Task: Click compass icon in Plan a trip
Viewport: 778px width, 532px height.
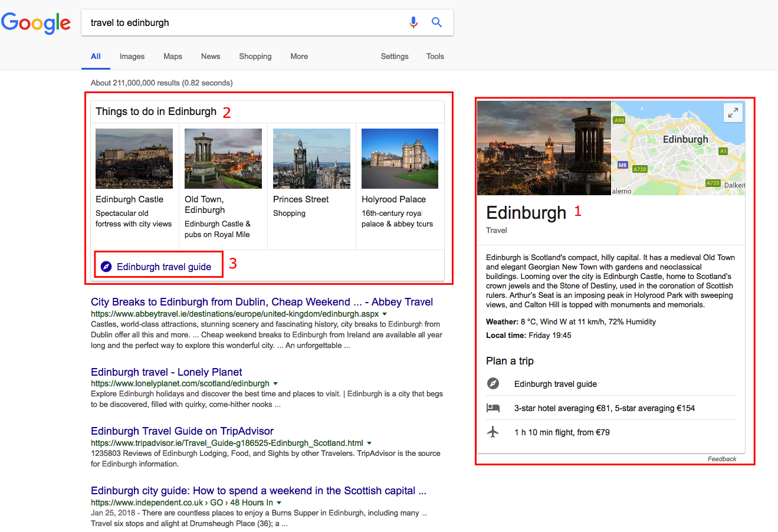Action: coord(493,383)
